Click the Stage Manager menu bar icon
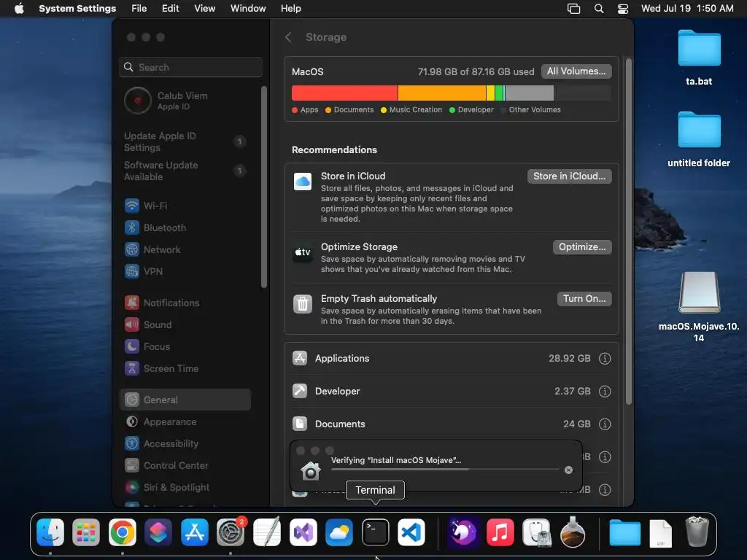Screen dimensions: 747x560 [x=573, y=9]
